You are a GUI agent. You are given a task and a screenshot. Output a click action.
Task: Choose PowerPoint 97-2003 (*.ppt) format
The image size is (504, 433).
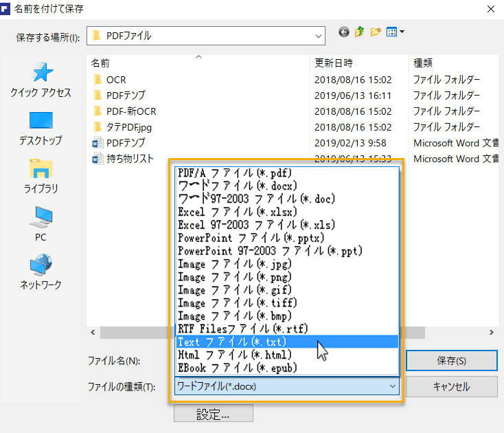(287, 251)
